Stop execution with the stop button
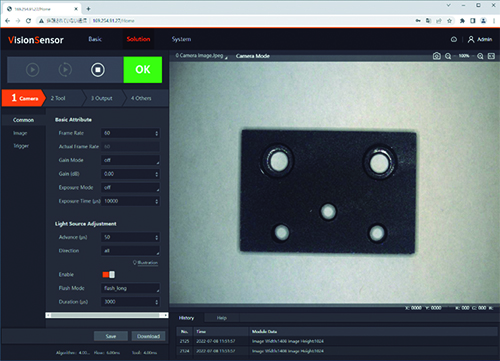This screenshot has width=500, height=361. coord(98,70)
